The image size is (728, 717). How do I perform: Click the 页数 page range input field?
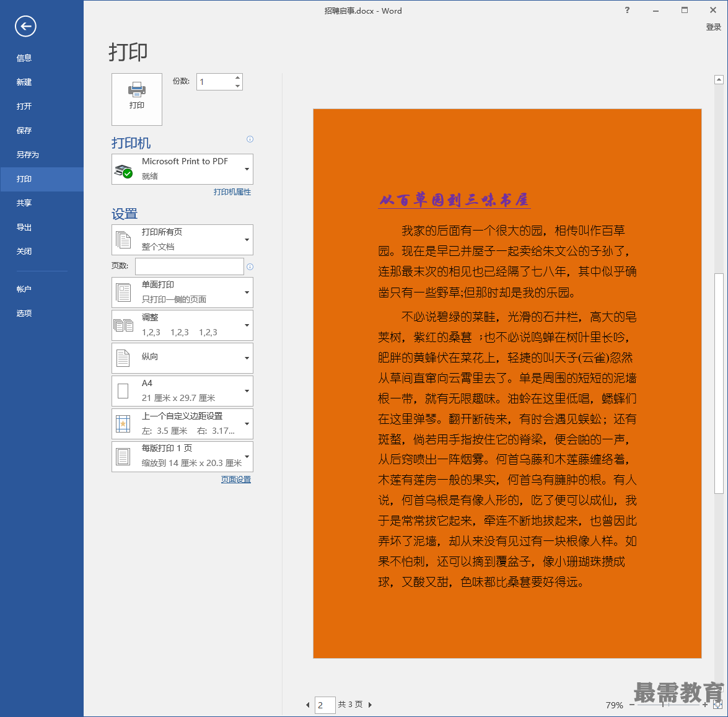point(190,266)
